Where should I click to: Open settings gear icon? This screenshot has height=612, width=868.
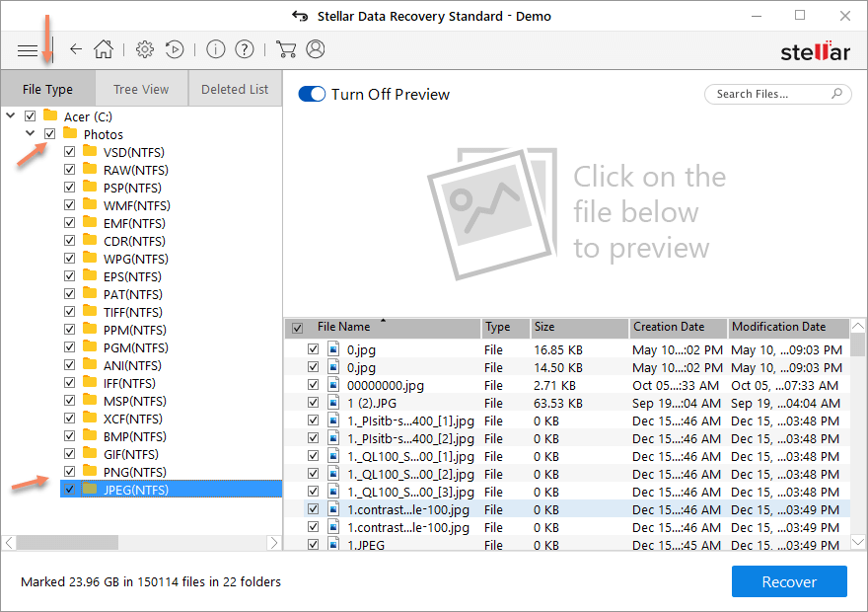click(145, 49)
